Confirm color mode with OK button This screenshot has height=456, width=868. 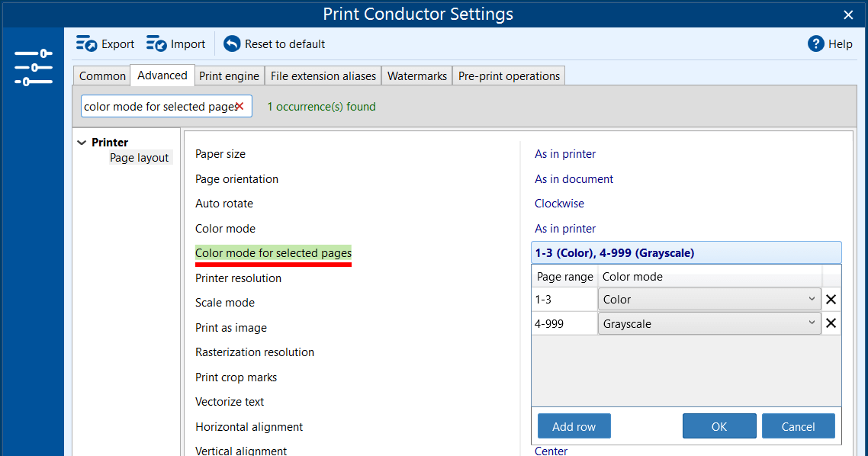coord(719,426)
